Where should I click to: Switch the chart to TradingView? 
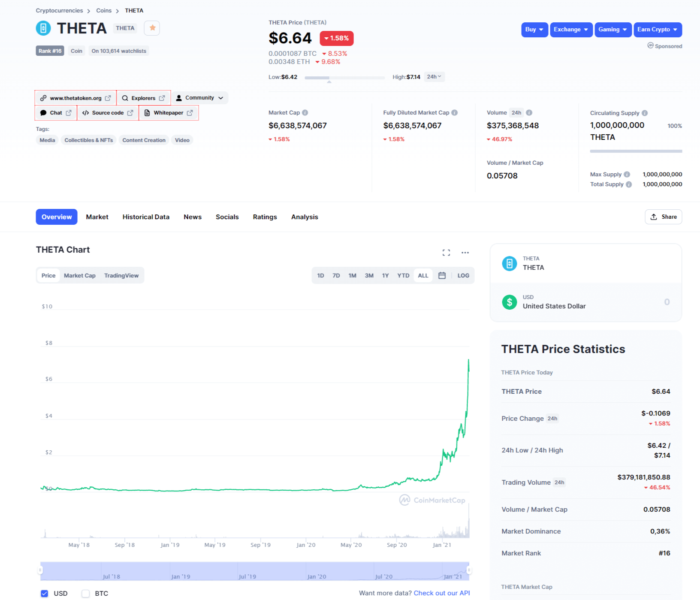pyautogui.click(x=121, y=275)
